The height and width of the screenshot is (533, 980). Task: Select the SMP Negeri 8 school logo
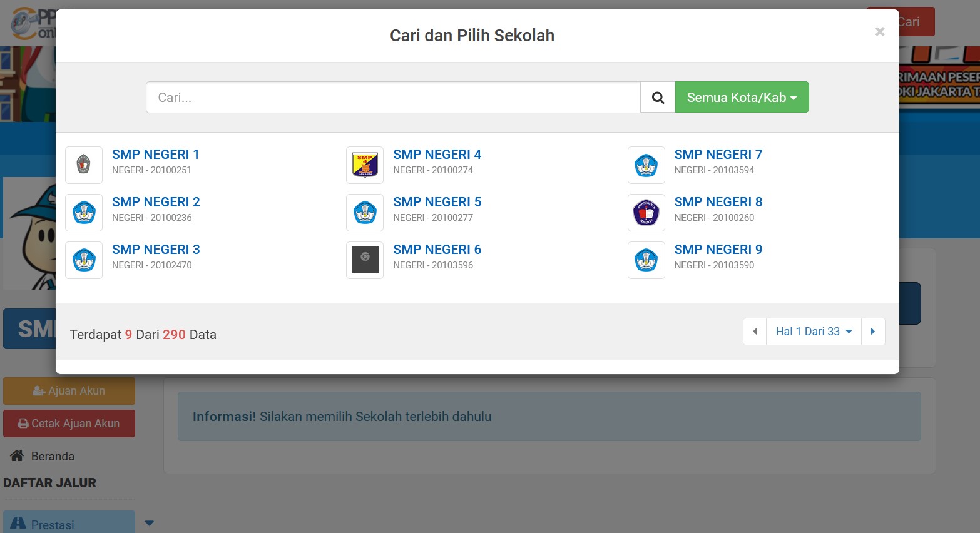[x=646, y=213]
